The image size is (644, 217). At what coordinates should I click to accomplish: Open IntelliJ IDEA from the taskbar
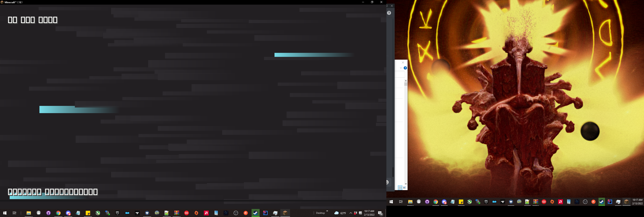tap(265, 213)
